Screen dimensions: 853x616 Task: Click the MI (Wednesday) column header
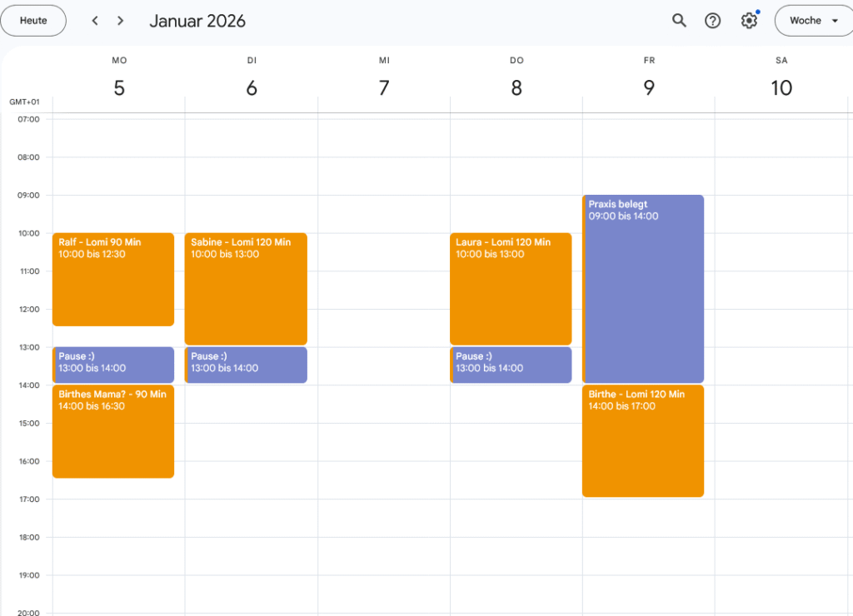click(384, 60)
